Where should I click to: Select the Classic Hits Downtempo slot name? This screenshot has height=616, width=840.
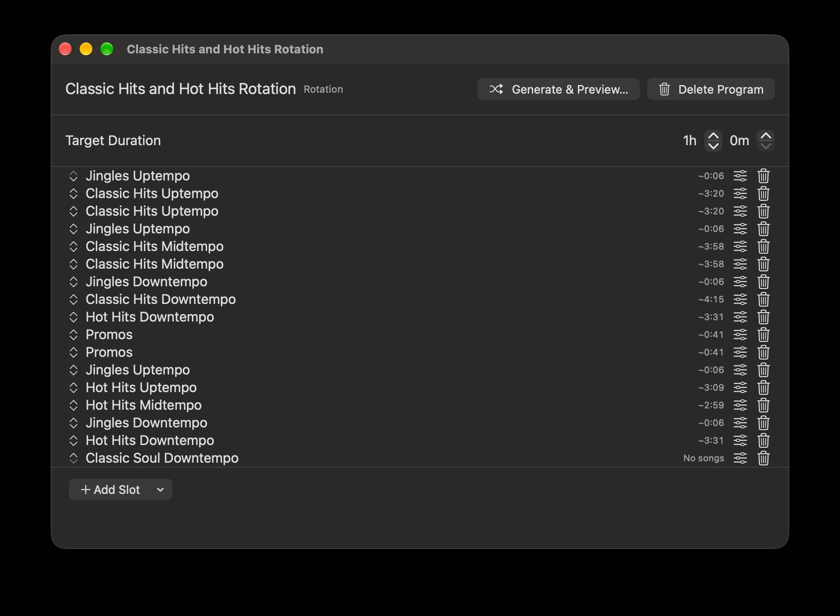click(161, 299)
